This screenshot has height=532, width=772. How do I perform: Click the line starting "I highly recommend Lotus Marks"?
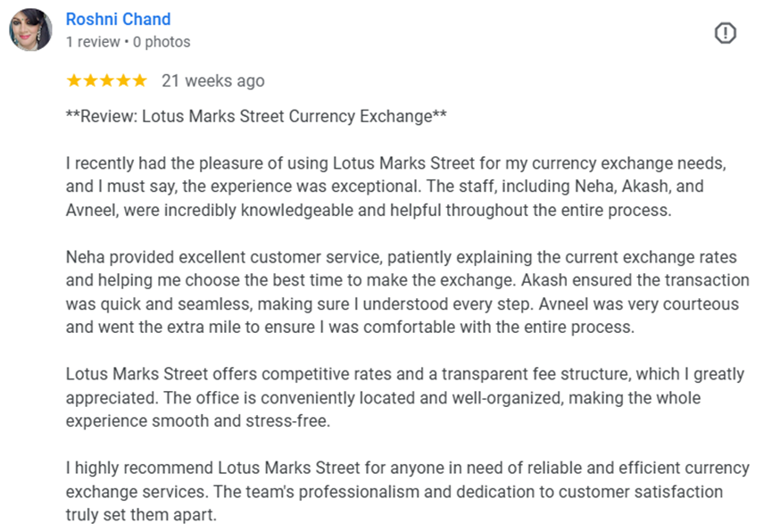coord(408,468)
